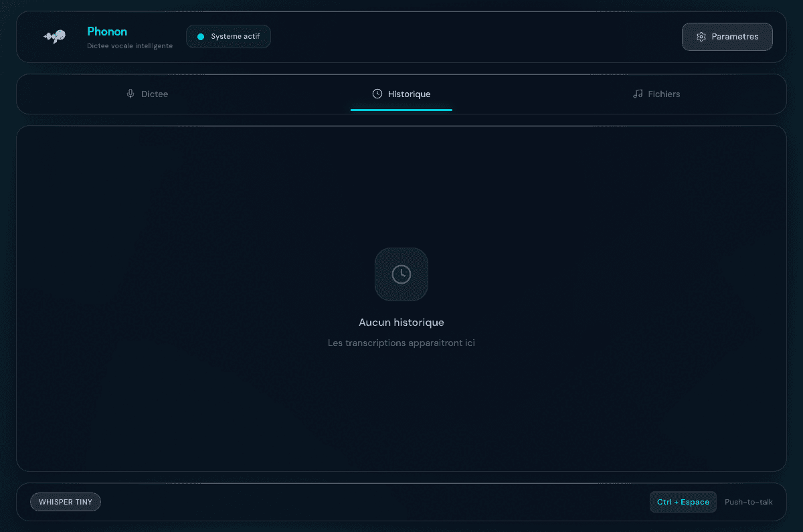This screenshot has height=532, width=803.
Task: Click the Phonon app title text
Action: coord(107,31)
